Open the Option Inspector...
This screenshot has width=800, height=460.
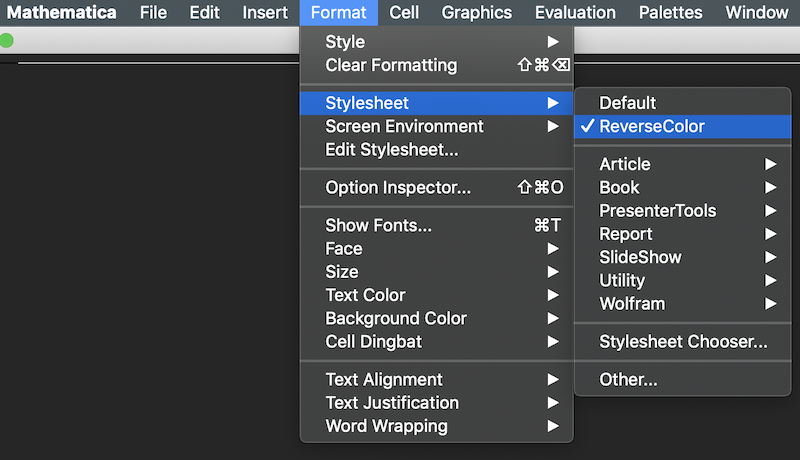(x=437, y=188)
